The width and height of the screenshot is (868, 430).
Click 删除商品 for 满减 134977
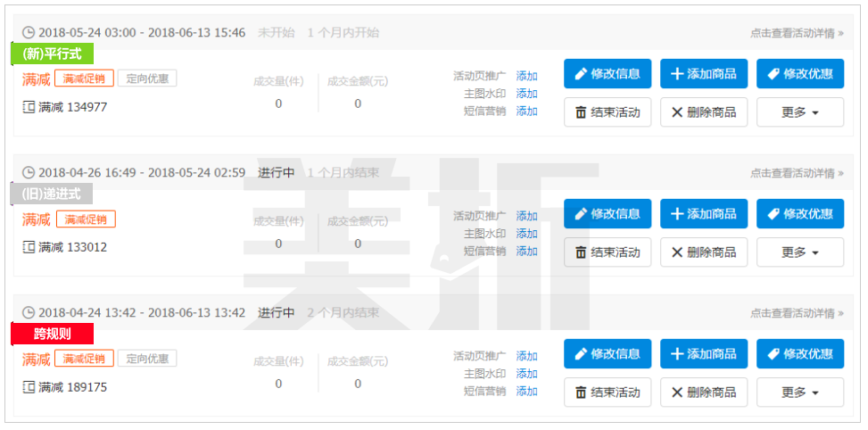click(x=704, y=112)
